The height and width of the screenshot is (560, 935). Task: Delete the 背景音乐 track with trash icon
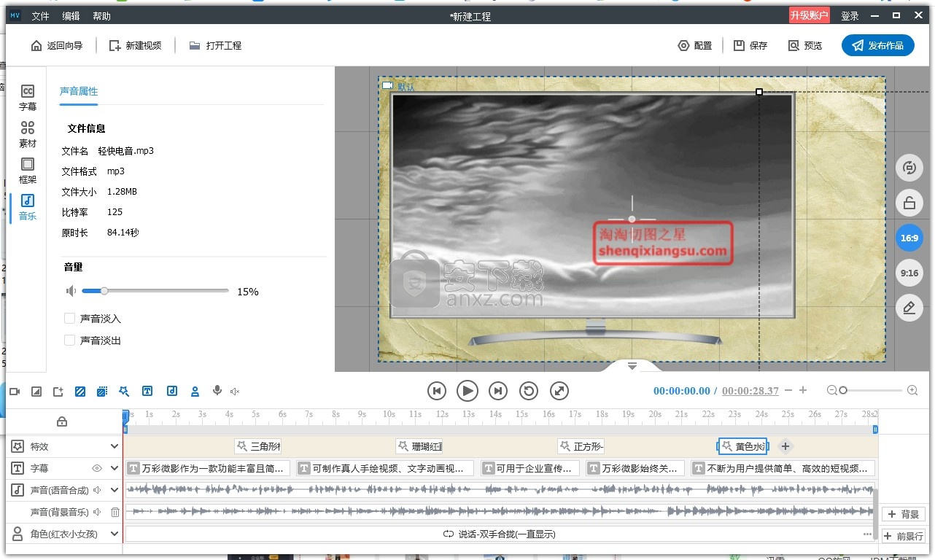(115, 512)
